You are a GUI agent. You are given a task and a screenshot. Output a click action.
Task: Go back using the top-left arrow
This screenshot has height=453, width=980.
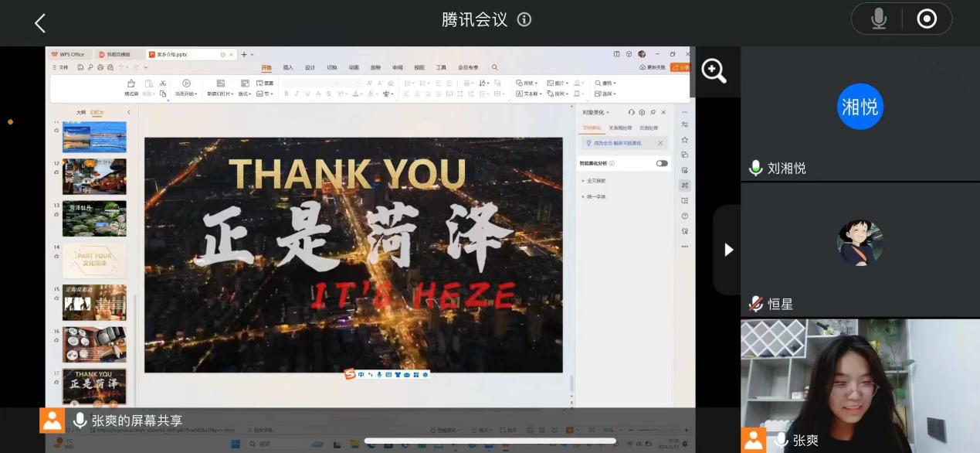point(40,23)
